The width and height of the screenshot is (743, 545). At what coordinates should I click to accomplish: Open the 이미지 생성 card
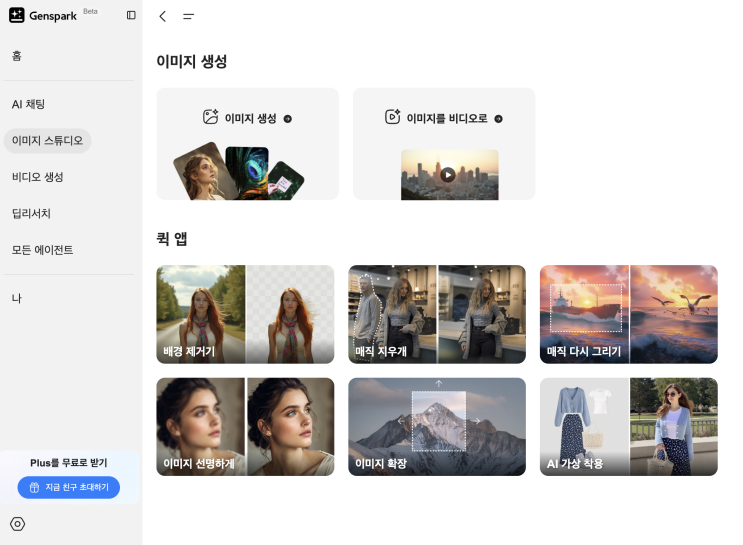247,144
